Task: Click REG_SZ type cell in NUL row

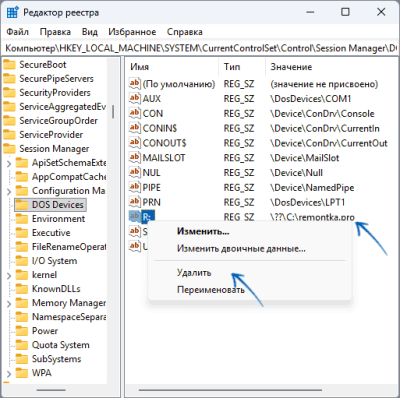Action: pos(239,172)
